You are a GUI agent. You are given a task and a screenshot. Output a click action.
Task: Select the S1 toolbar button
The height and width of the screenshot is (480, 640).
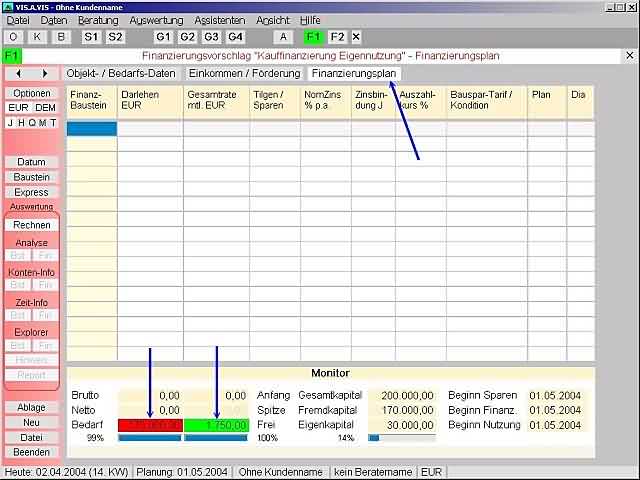click(x=91, y=37)
